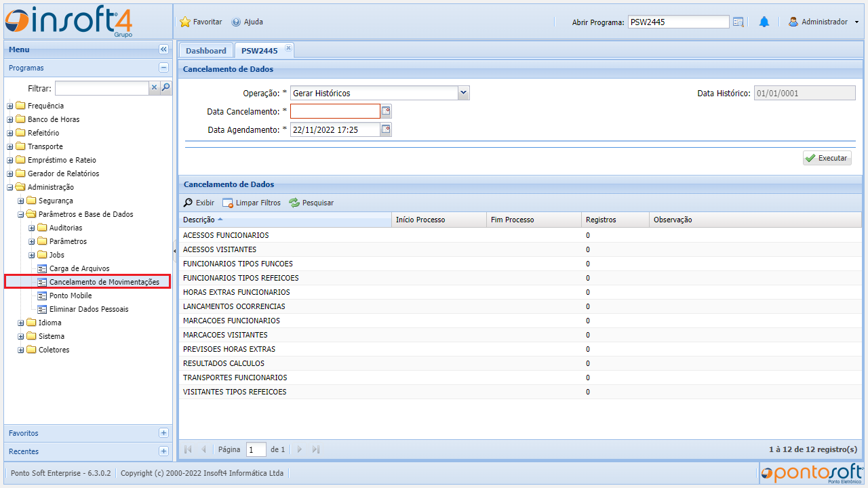
Task: Close the PSW2445 tab
Action: [x=288, y=47]
